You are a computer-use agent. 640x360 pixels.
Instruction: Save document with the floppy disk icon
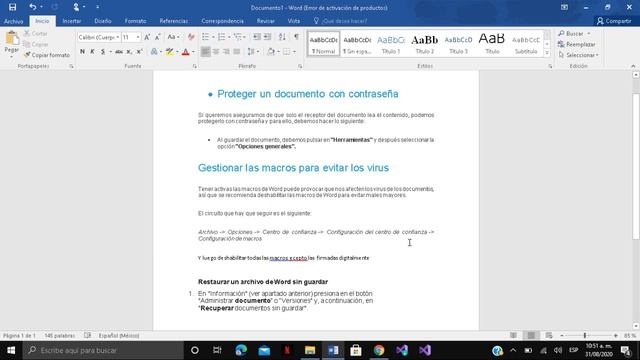click(12, 7)
